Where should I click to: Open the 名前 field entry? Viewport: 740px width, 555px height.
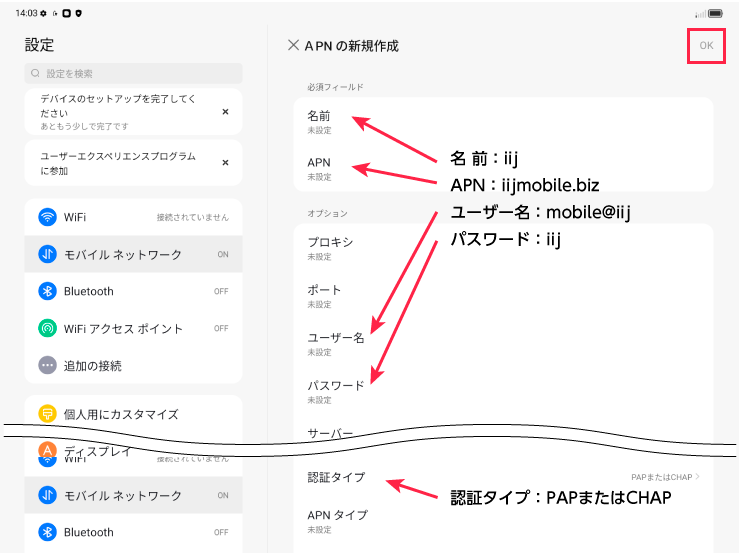click(503, 122)
